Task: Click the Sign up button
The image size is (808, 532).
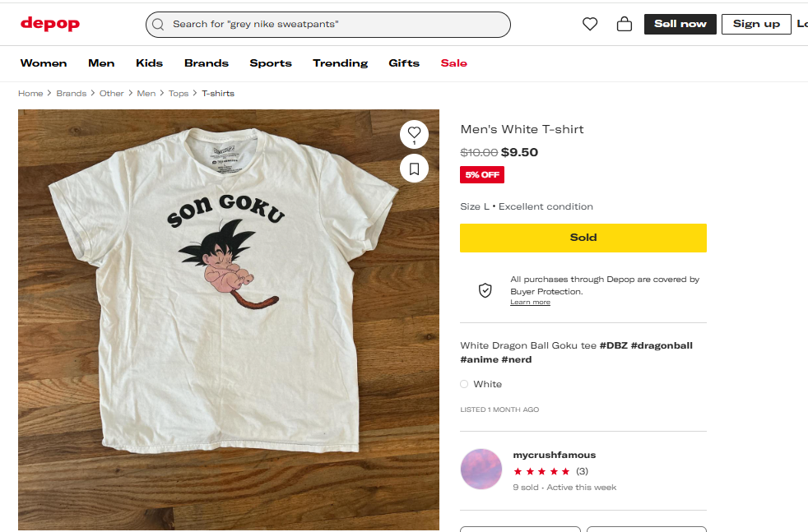Action: point(755,24)
